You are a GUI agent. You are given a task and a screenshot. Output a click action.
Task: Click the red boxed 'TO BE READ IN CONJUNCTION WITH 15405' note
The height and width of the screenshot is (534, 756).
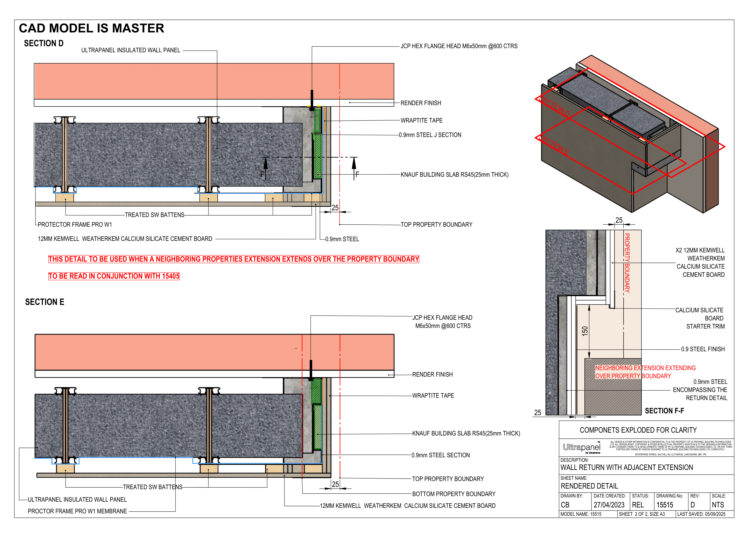(x=114, y=276)
